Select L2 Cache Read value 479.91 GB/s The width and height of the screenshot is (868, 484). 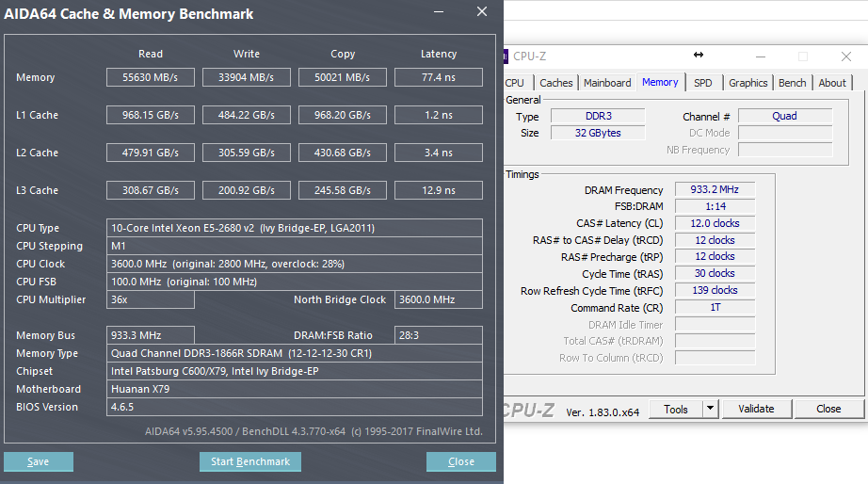[x=151, y=153]
